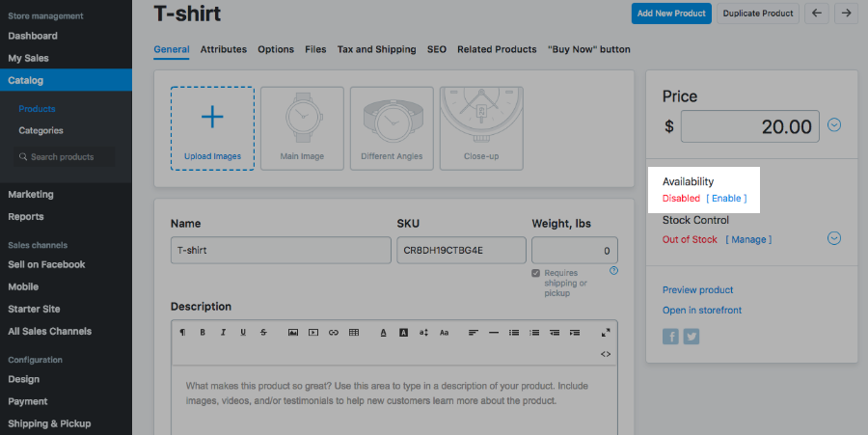Insert a table into the description
The width and height of the screenshot is (868, 435).
point(354,333)
